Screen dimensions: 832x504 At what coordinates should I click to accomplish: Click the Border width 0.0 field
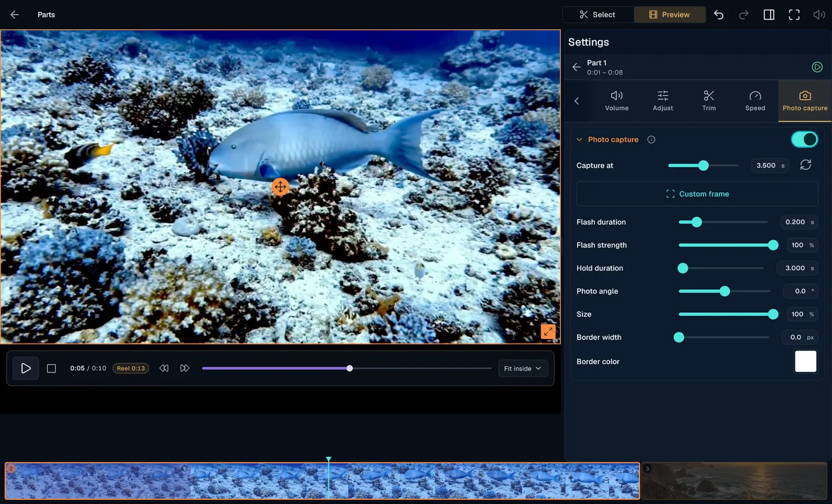(800, 337)
